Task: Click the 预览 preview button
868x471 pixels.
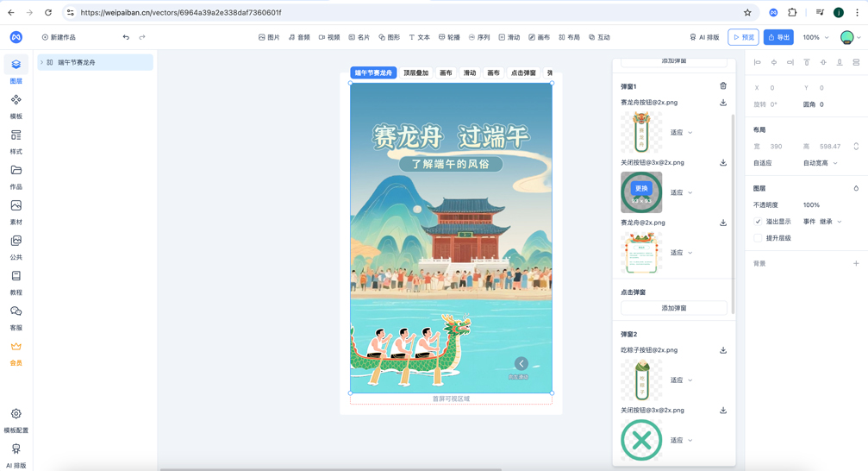Action: pos(743,38)
